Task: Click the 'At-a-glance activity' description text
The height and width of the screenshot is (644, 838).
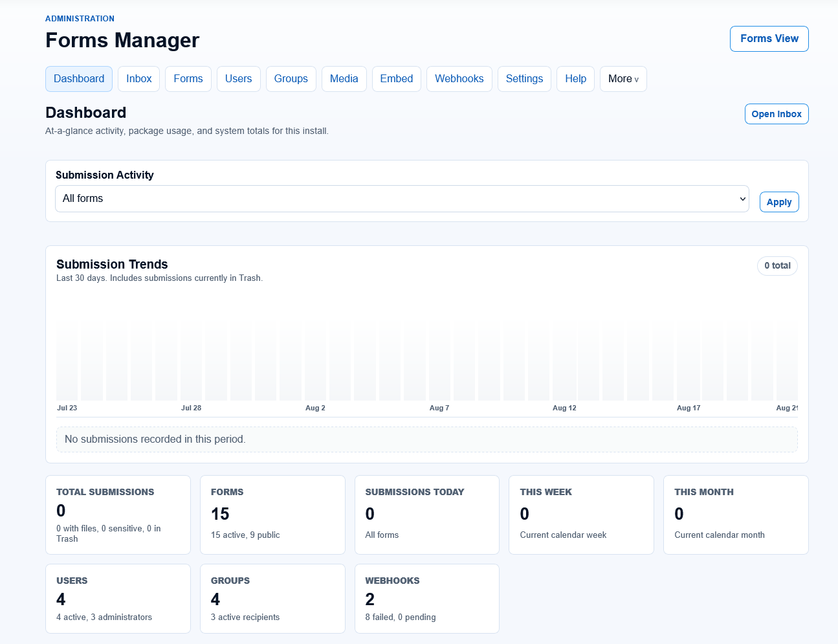Action: tap(187, 131)
